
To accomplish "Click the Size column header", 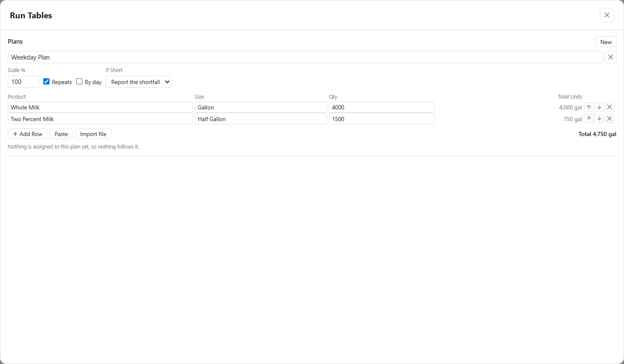I will tap(199, 97).
